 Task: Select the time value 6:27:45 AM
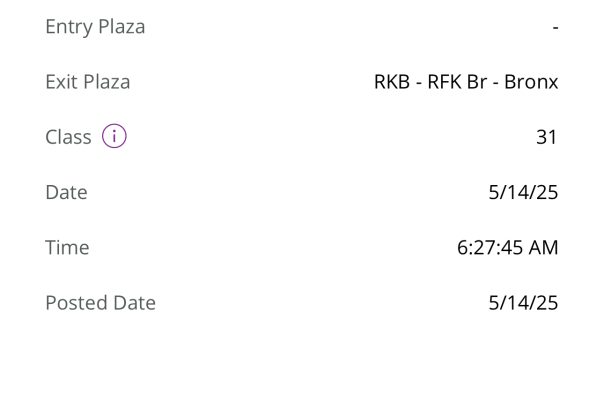click(507, 247)
